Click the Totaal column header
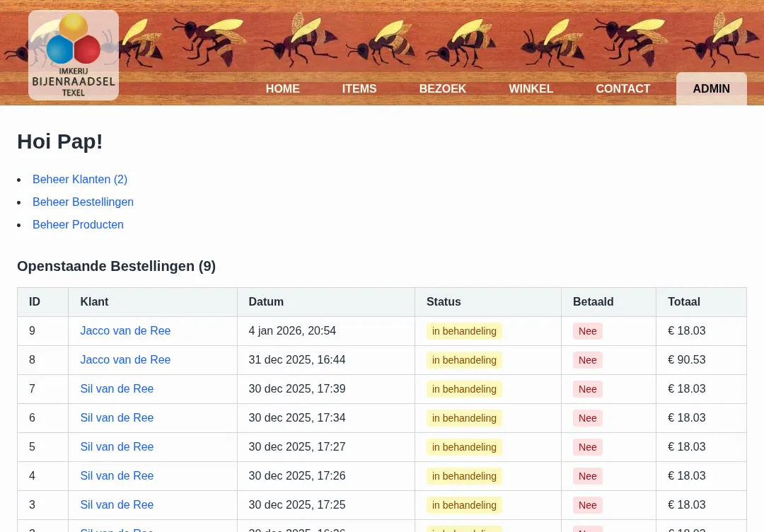Image resolution: width=764 pixels, height=532 pixels. (x=683, y=301)
